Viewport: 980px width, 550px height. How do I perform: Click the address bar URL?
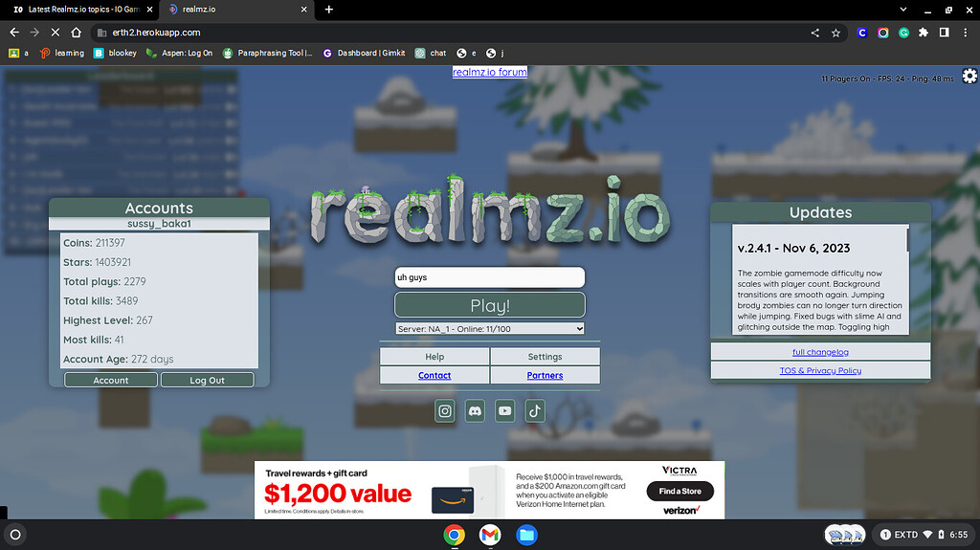(156, 33)
